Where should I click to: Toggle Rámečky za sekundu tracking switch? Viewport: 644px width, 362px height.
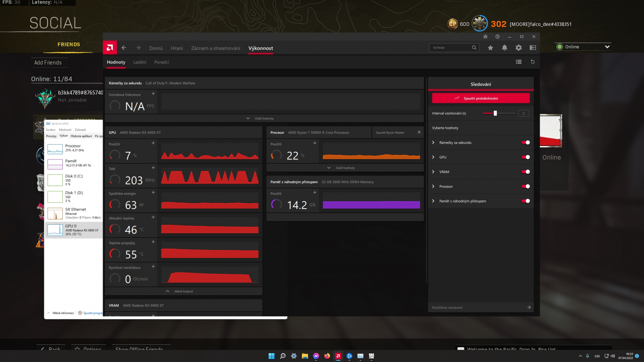coord(526,143)
